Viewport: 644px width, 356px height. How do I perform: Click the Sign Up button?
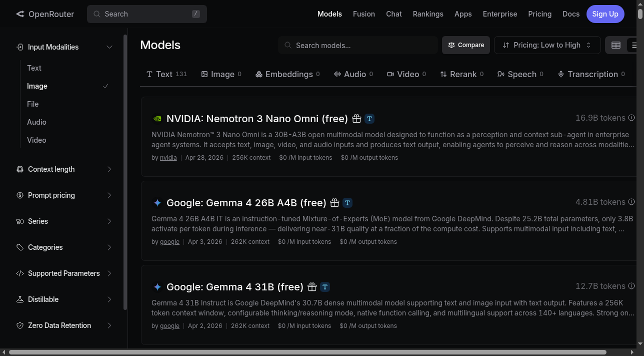point(605,14)
